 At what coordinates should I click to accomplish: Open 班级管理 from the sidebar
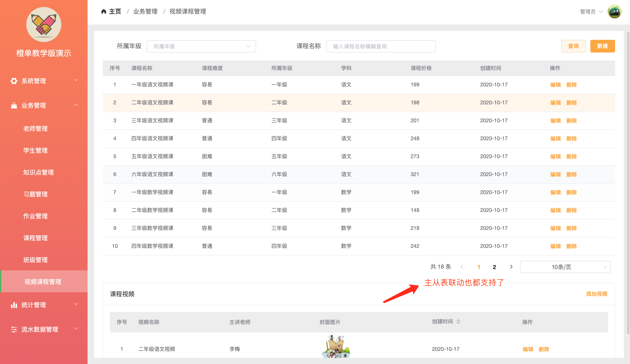35,260
